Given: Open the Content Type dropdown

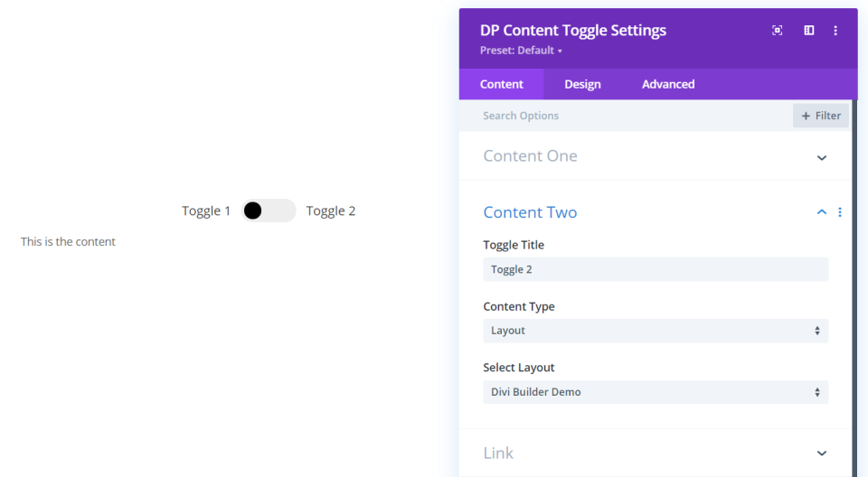Looking at the screenshot, I should click(x=655, y=331).
